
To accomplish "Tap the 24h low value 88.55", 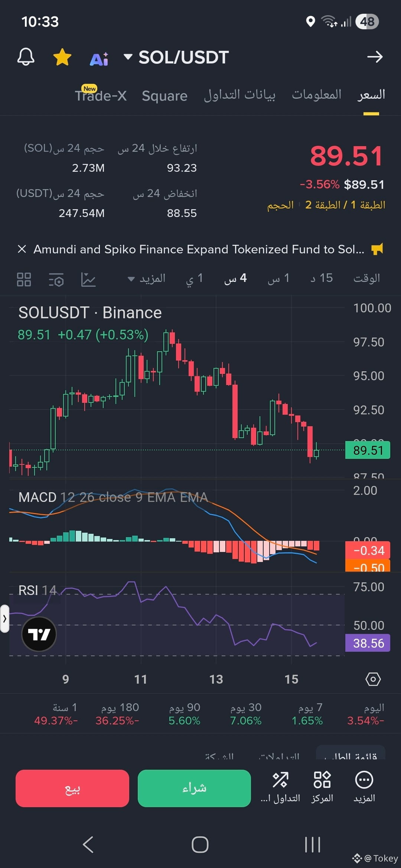I will pos(182,213).
